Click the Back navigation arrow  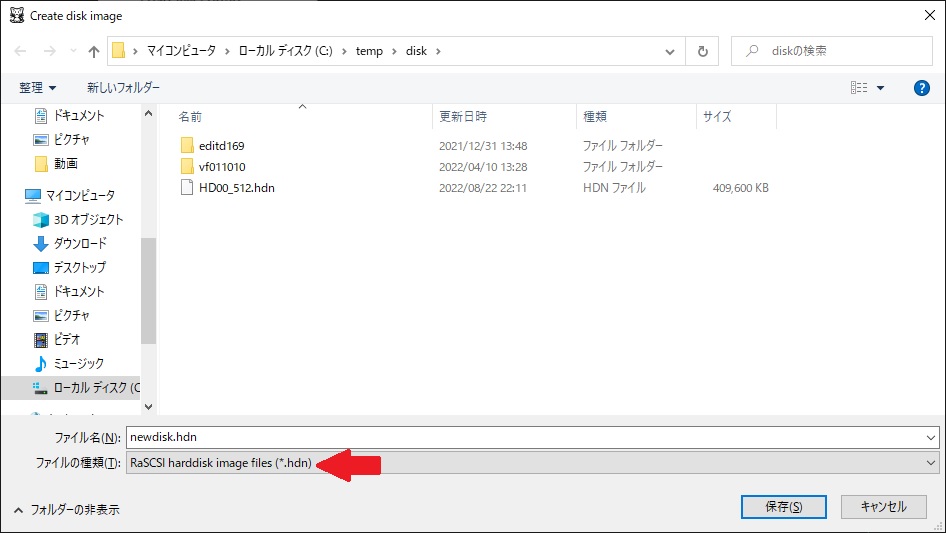pos(21,51)
